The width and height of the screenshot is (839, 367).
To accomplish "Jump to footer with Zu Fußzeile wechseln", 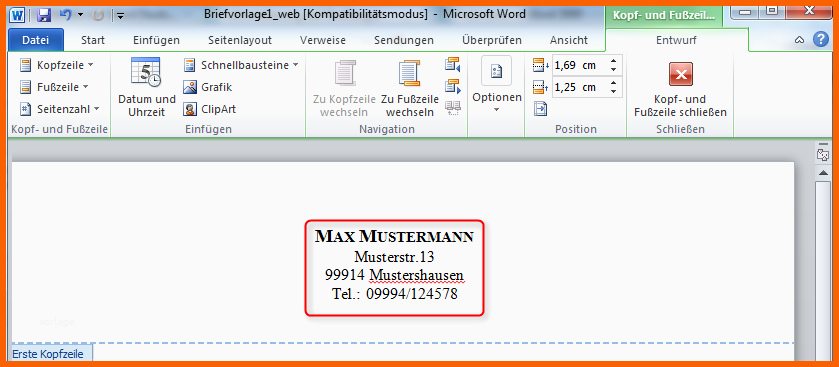I will click(409, 88).
